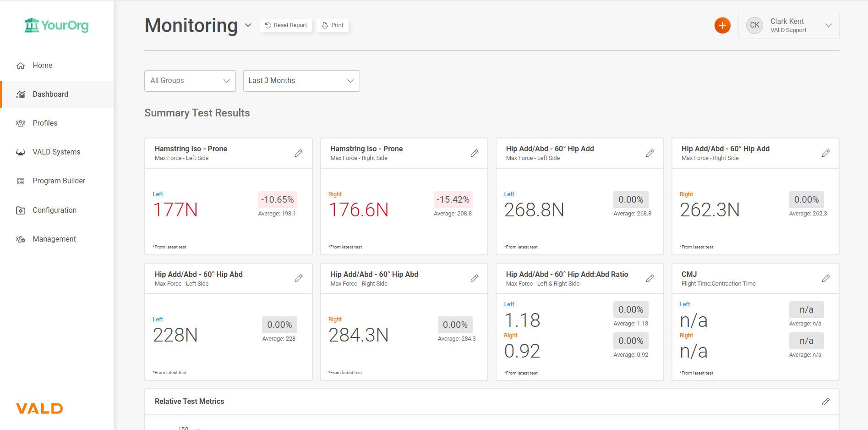Edit 60° Hip Abd Left Side card
This screenshot has height=430, width=868.
click(x=299, y=278)
